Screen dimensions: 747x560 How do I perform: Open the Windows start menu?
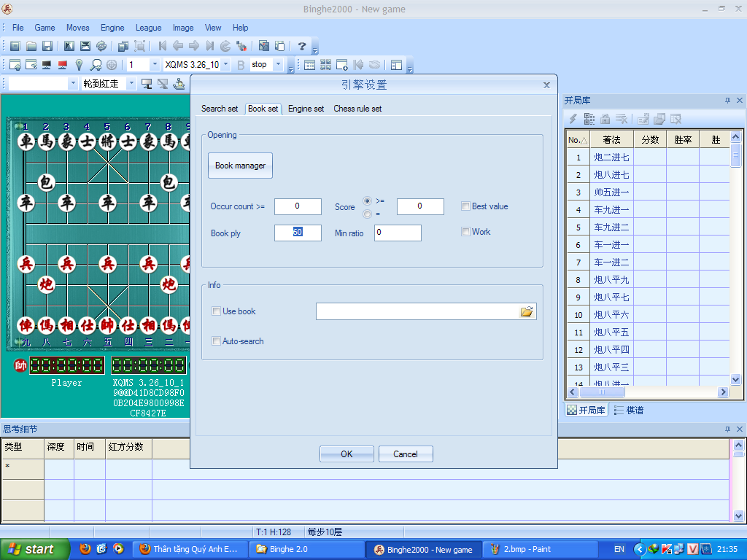[x=35, y=549]
